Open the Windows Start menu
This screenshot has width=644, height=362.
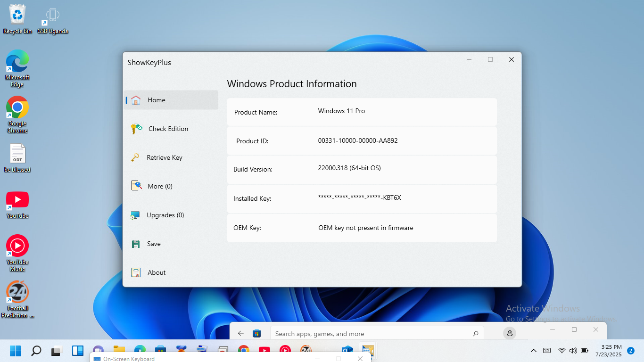(x=16, y=351)
